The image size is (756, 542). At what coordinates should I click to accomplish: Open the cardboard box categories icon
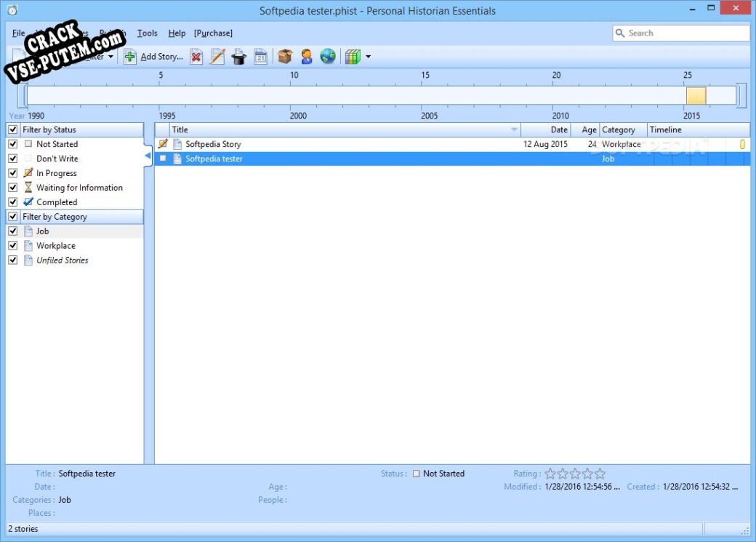coord(285,57)
